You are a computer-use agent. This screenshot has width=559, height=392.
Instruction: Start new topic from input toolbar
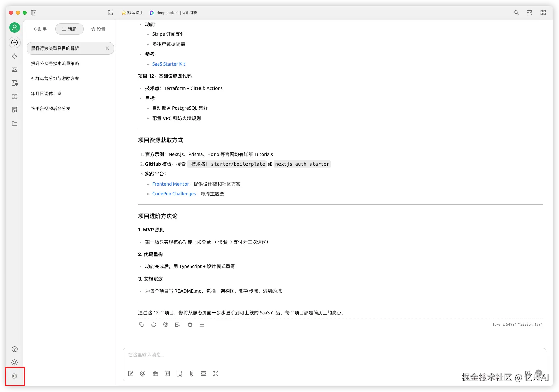tap(131, 374)
